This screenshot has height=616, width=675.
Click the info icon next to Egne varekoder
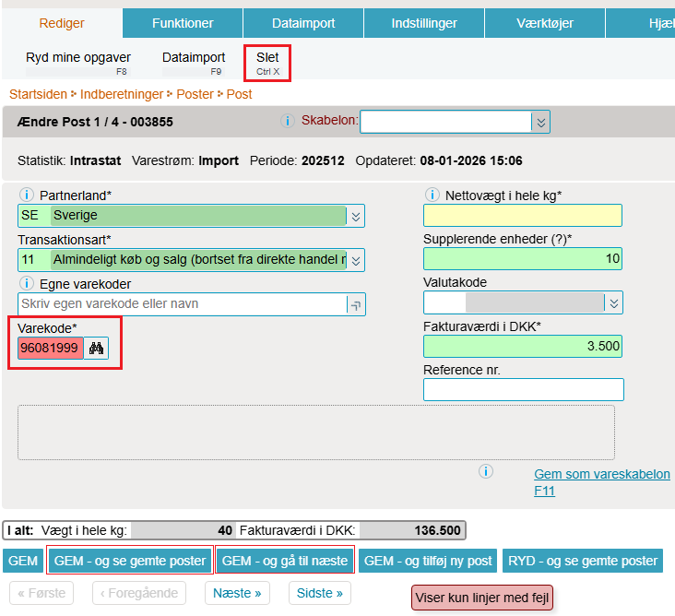[26, 283]
